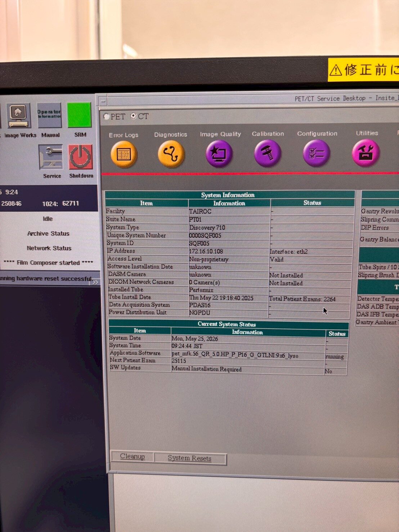Click the TAIROC facility value
Screen dimensions: 399x532
200,211
